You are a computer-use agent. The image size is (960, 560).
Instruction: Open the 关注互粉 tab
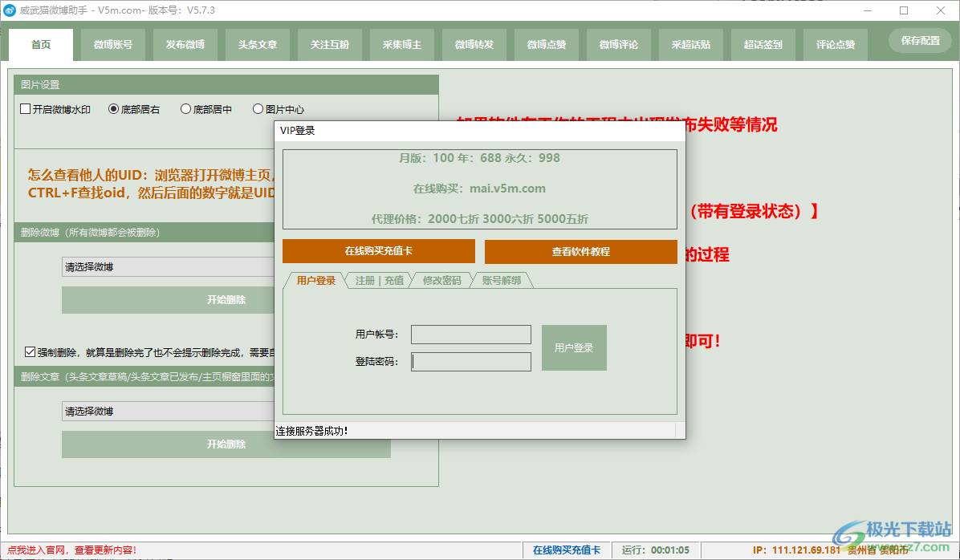point(330,45)
